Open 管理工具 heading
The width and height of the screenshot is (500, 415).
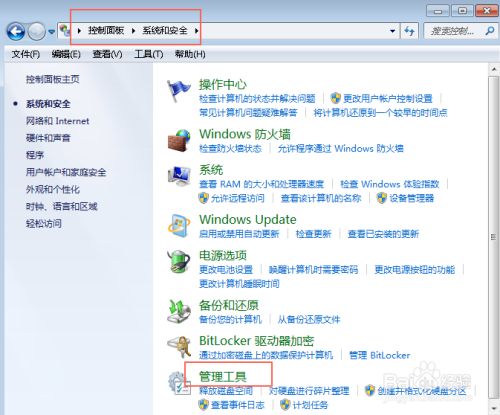[x=223, y=377]
